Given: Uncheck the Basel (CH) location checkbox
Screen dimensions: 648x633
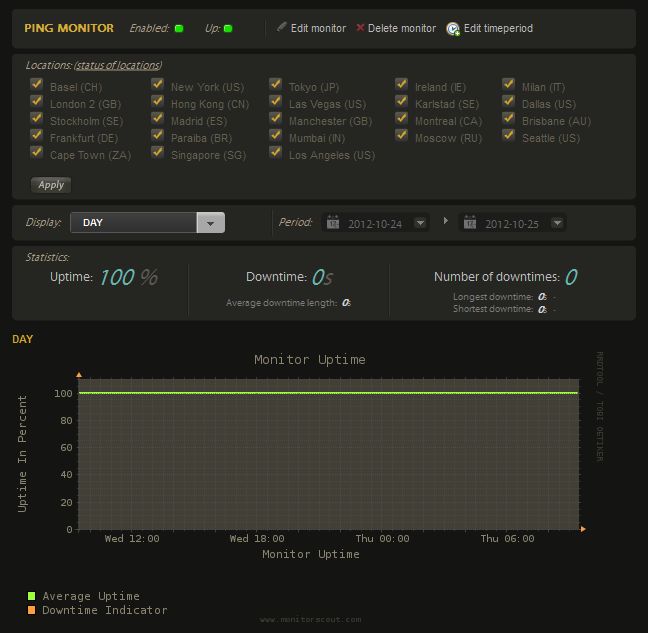Looking at the screenshot, I should tap(37, 86).
